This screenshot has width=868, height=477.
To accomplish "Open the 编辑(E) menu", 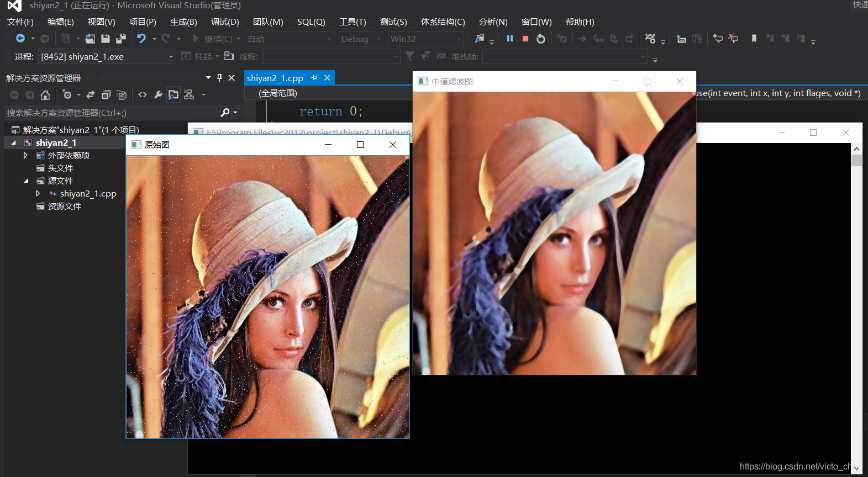I will tap(61, 22).
